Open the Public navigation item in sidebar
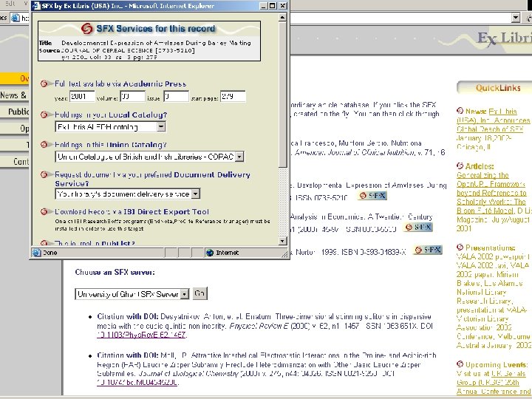Screen dimensions: 532x399 (15, 112)
